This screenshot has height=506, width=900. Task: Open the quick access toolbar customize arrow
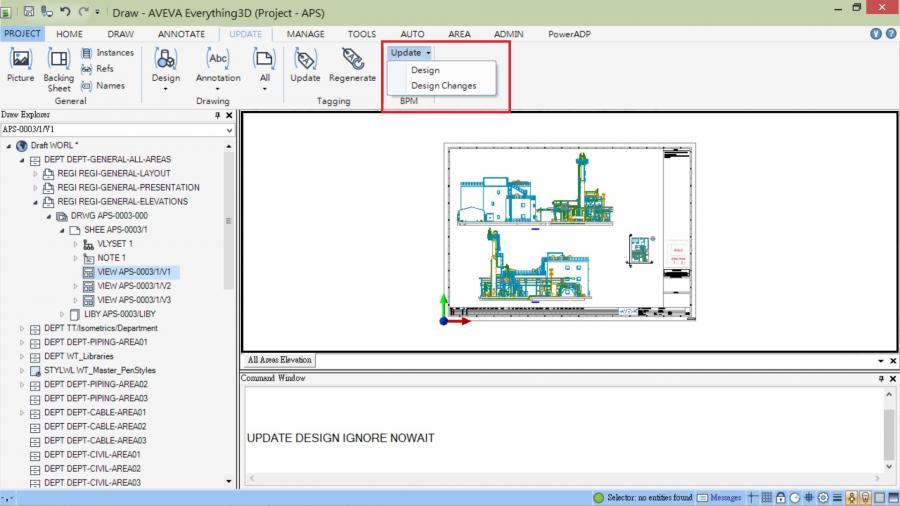[x=98, y=12]
